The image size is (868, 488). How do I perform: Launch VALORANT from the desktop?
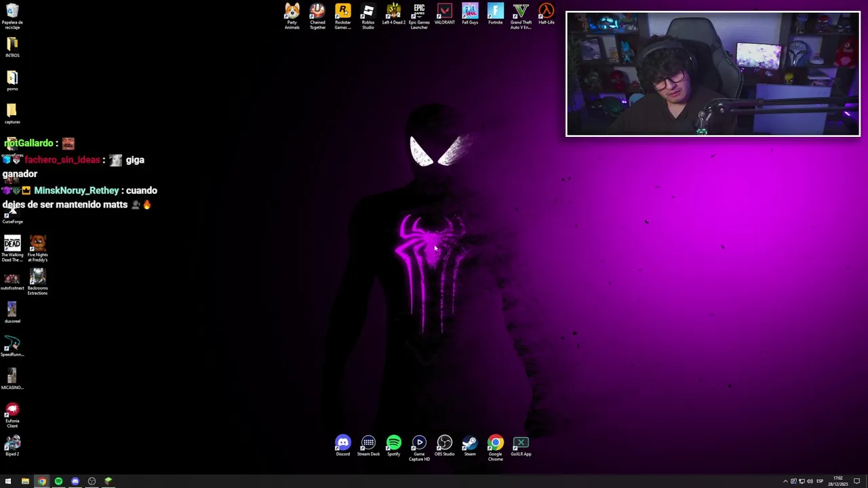444,14
